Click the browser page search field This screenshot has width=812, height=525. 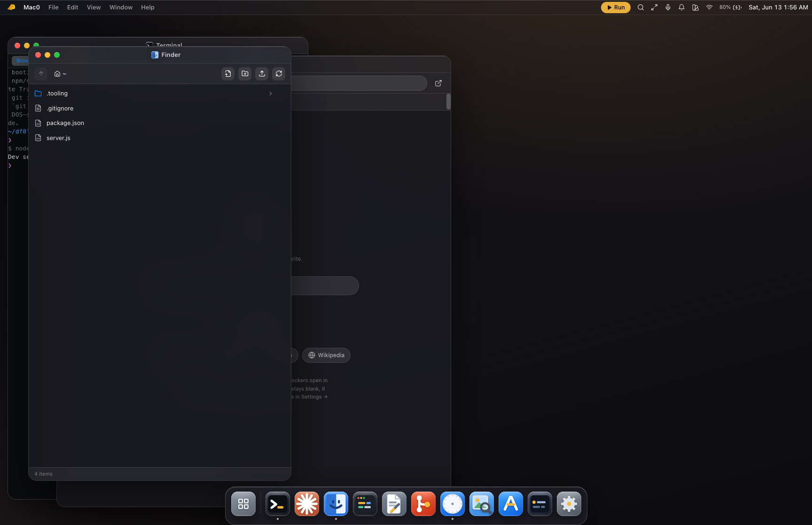(324, 286)
